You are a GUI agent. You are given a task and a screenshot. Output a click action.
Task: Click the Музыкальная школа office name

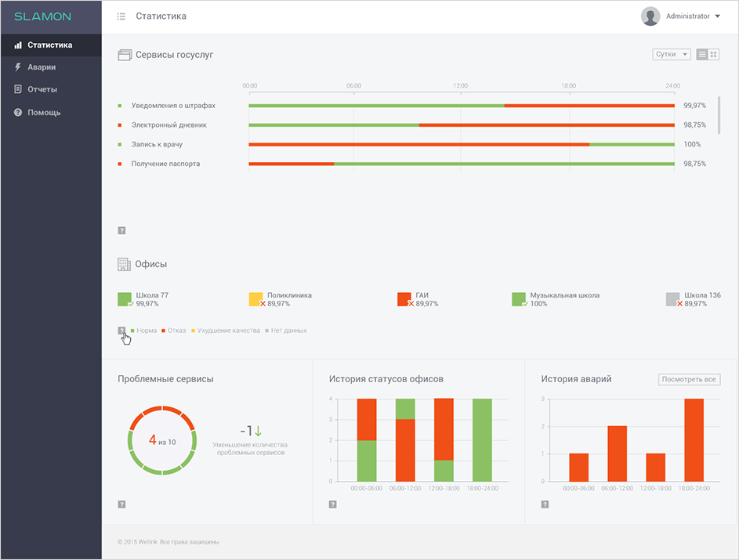[x=564, y=295]
